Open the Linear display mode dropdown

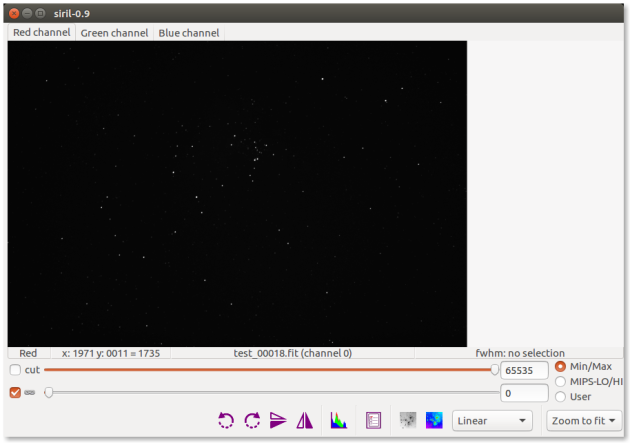(x=495, y=421)
